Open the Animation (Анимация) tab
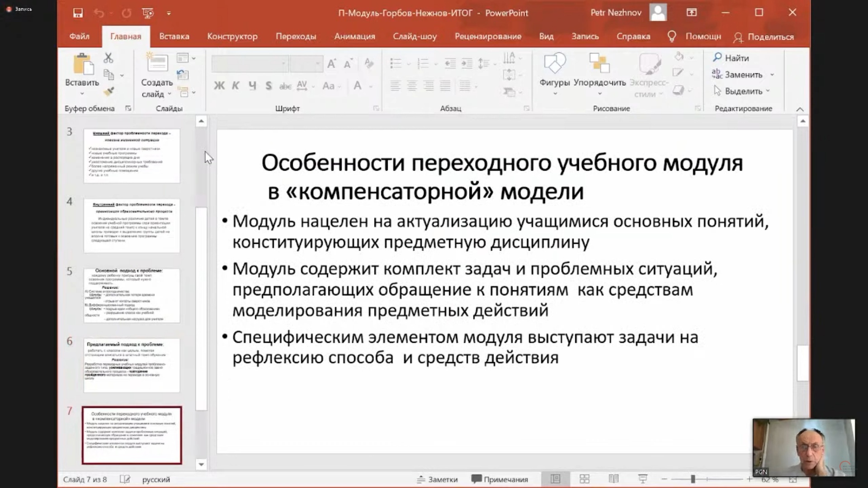This screenshot has width=868, height=488. [x=354, y=37]
